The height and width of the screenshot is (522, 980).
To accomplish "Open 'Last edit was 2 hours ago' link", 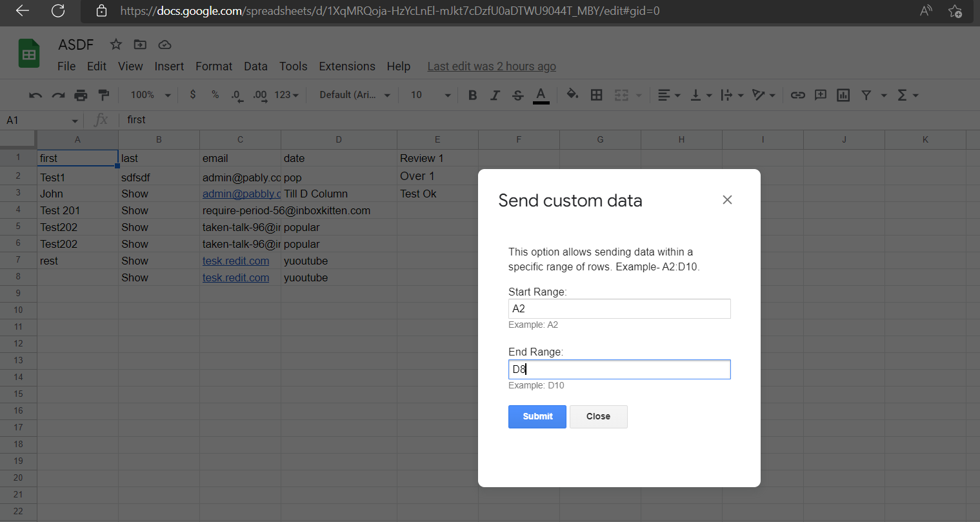I will 492,66.
